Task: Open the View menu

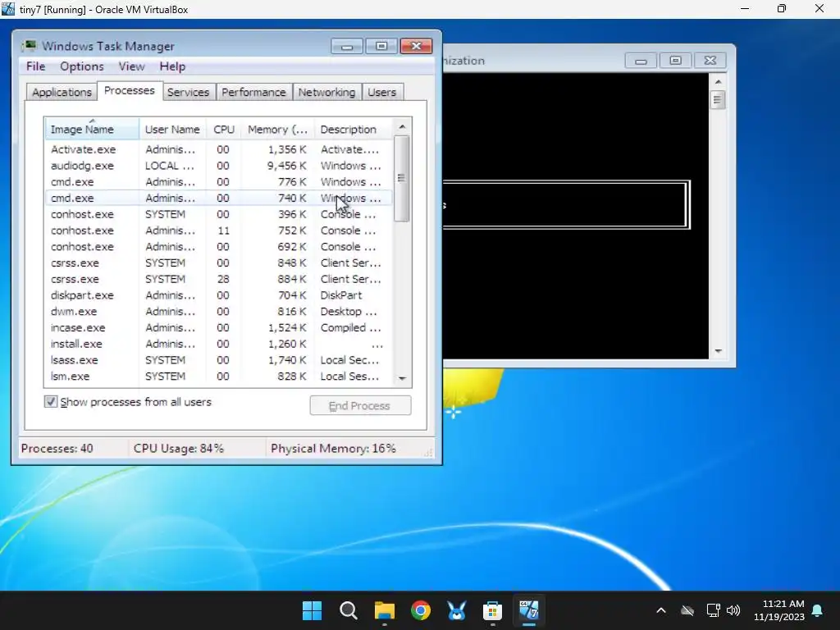Action: coord(132,66)
